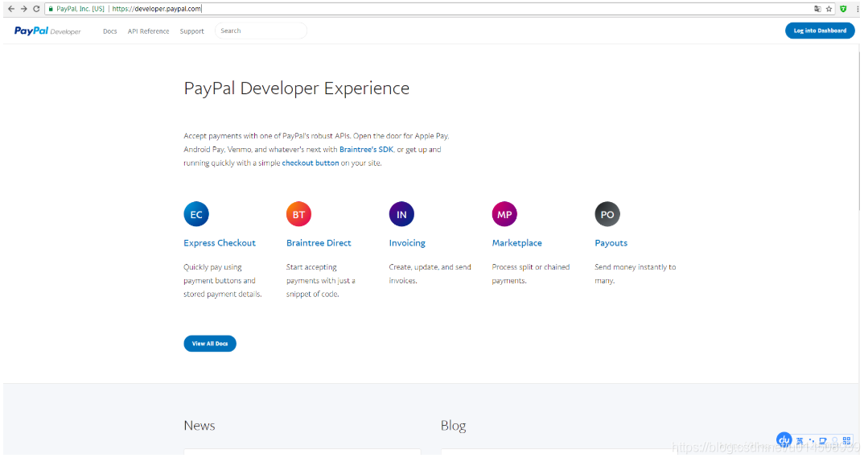Reload the page with refresh icon
Screen dimensions: 868x462
pos(36,9)
